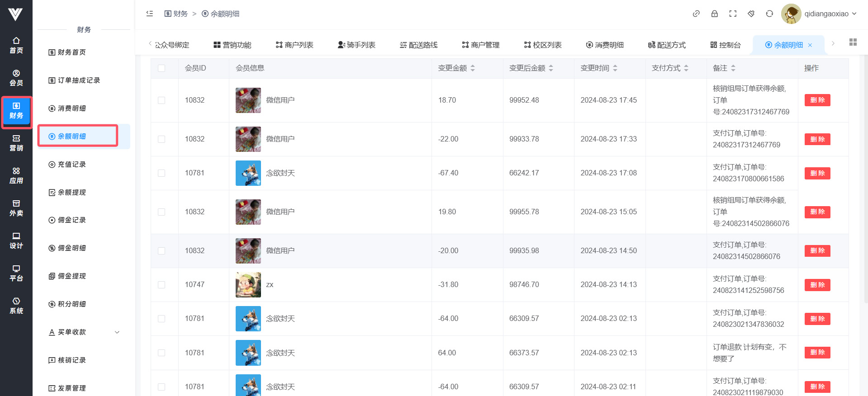Image resolution: width=868 pixels, height=396 pixels.
Task: Select the checkbox for zx member row
Action: click(x=161, y=285)
